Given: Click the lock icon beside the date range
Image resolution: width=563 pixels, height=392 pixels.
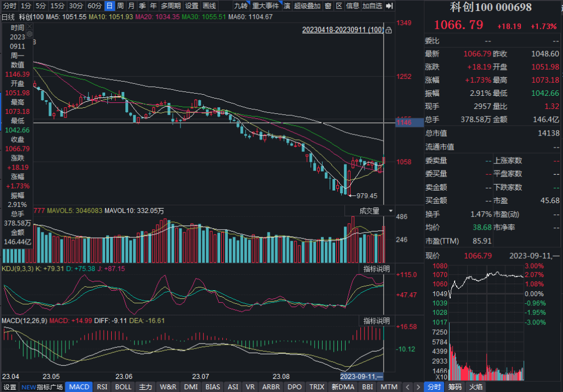Looking at the screenshot, I should tap(388, 30).
